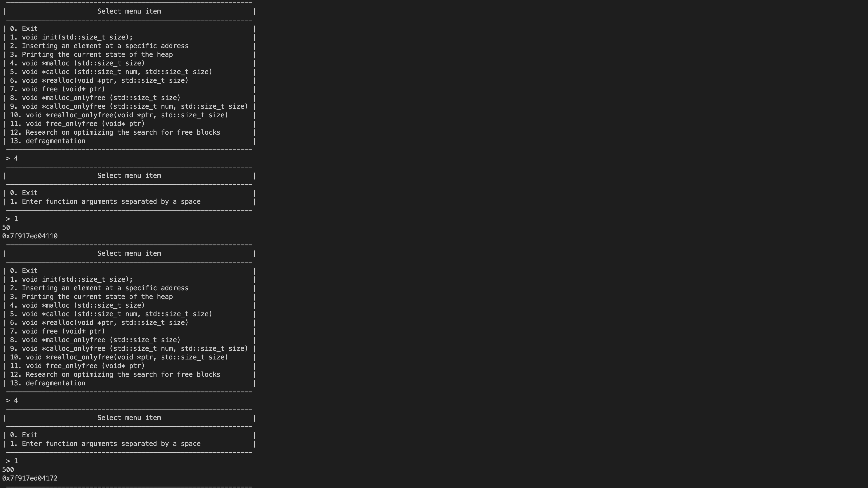Screen dimensions: 868x488
Task: Click the first '1. Enter function arguments' line
Action: 105,202
